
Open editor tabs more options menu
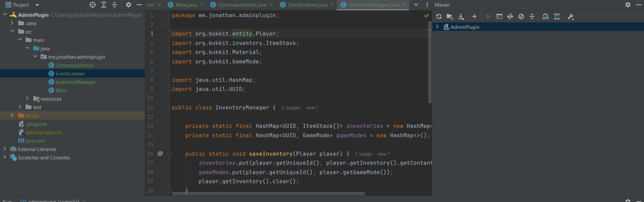coord(427,5)
